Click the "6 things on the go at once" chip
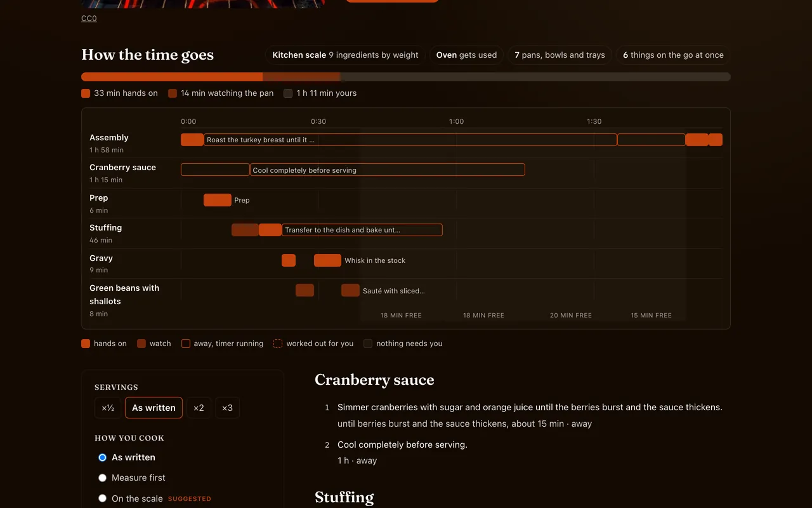 tap(673, 55)
